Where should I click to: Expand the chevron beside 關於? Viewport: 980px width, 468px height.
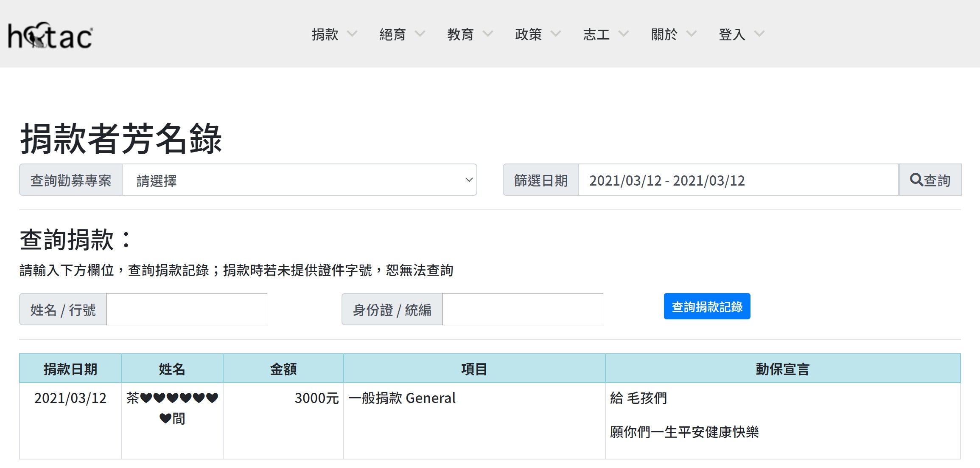(692, 34)
